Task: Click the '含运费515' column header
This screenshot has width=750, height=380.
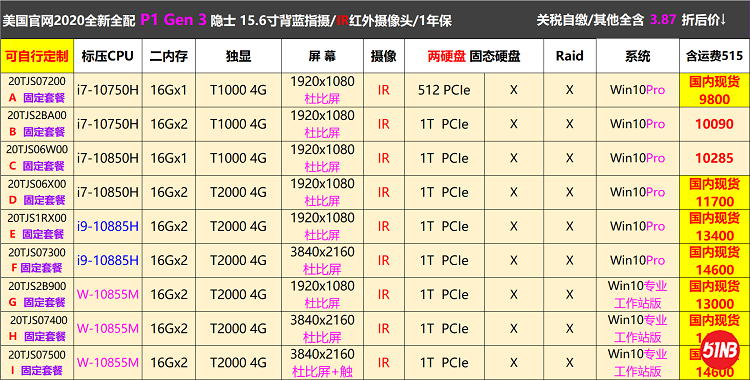Action: [x=715, y=56]
